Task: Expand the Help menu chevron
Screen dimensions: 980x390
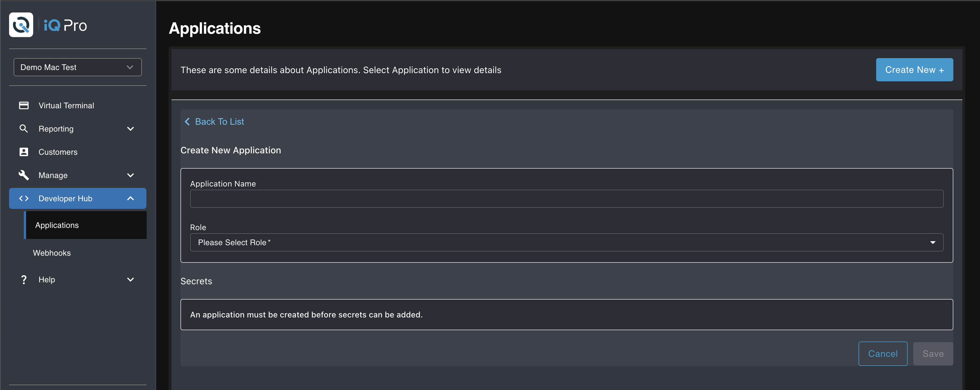Action: click(x=131, y=279)
